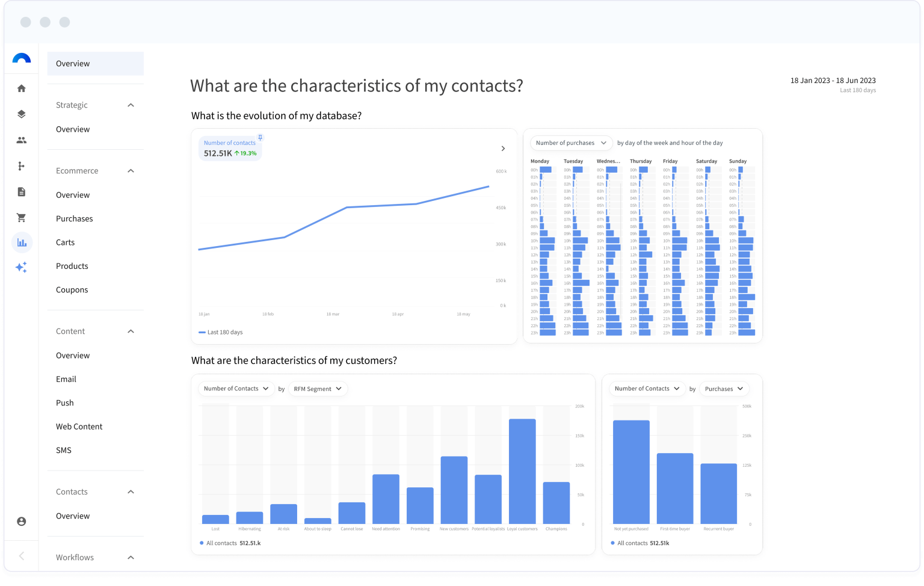Screen dimensions: 924x586
Task: Click the home icon in left sidebar
Action: pyautogui.click(x=22, y=88)
